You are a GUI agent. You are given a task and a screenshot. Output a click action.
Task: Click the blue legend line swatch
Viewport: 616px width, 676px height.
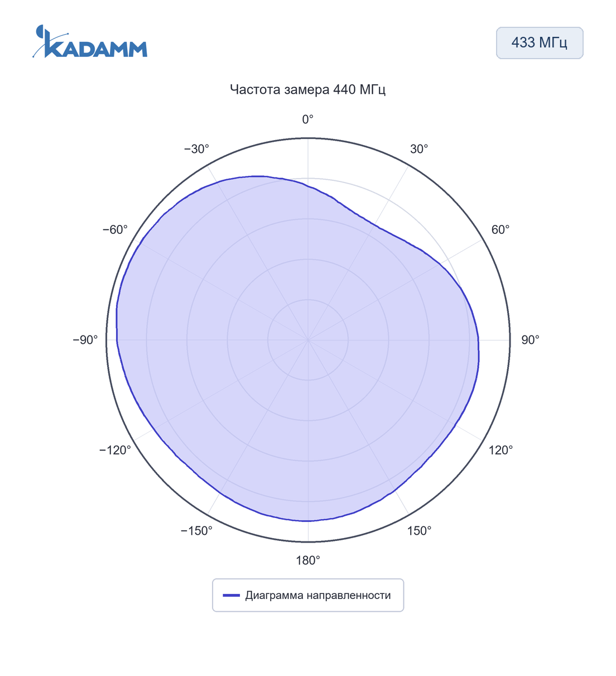[x=232, y=596]
